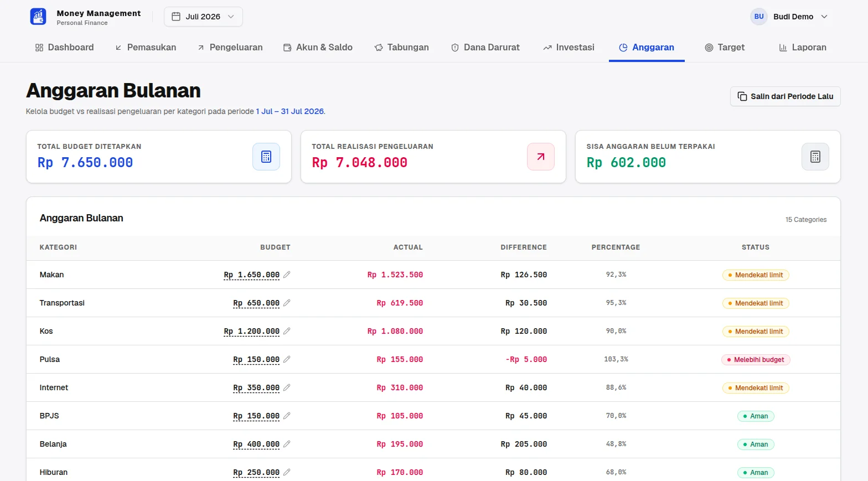Click Transportasi budget value Rp 650.000
The height and width of the screenshot is (481, 868).
[256, 303]
